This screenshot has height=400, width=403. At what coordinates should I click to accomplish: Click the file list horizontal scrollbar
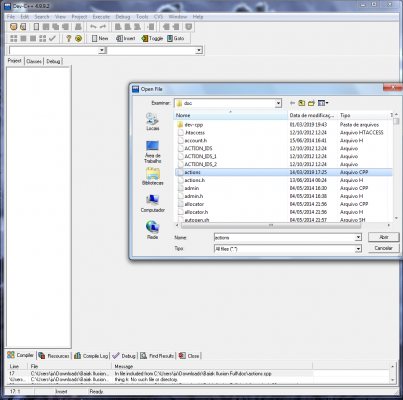click(271, 226)
